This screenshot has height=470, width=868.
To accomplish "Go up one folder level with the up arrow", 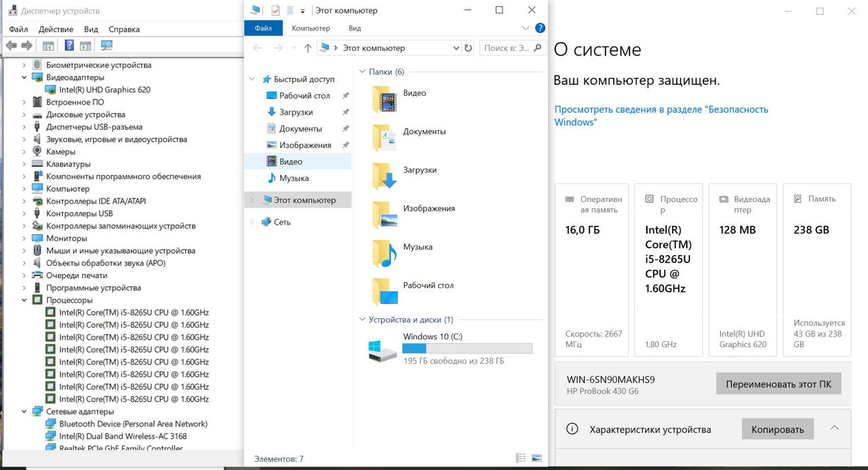I will click(308, 48).
